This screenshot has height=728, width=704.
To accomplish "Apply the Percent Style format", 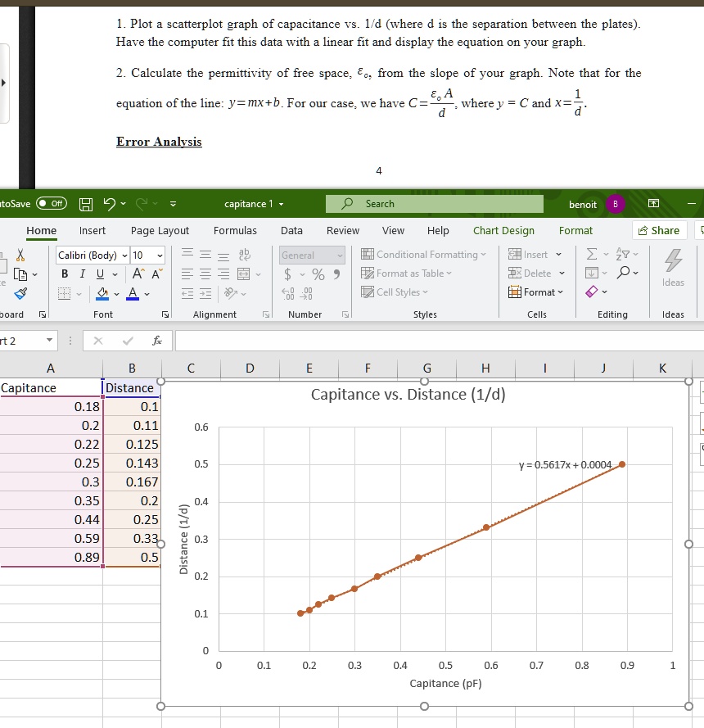I will 319,275.
